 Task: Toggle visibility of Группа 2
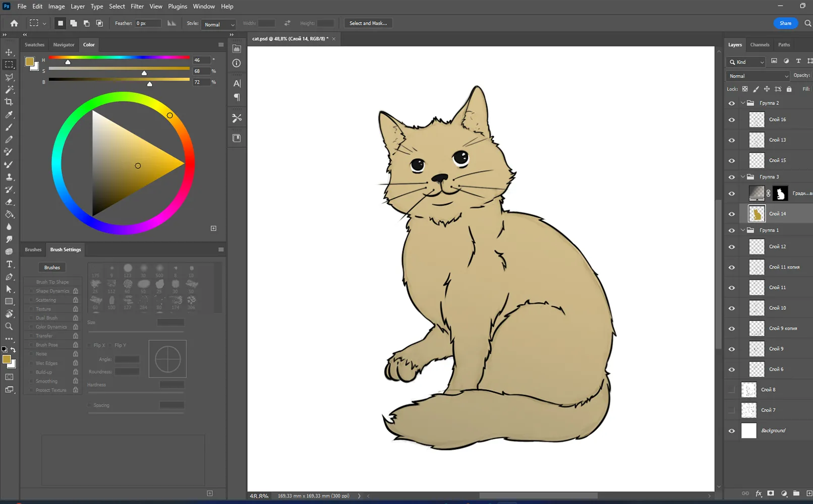[x=732, y=103]
